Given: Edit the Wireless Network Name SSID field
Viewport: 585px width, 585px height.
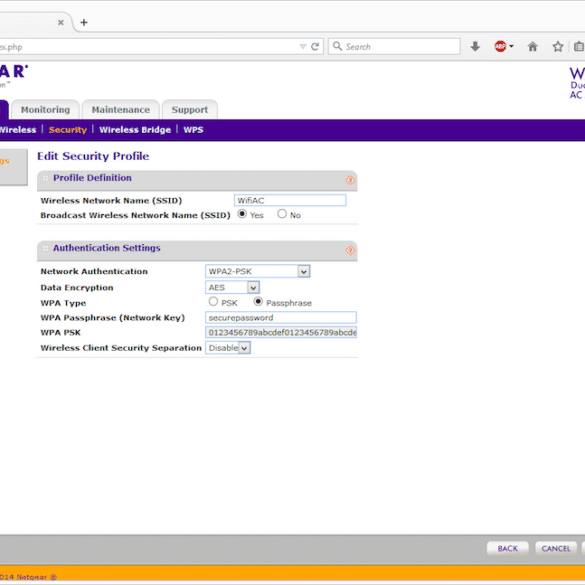Looking at the screenshot, I should pyautogui.click(x=290, y=200).
